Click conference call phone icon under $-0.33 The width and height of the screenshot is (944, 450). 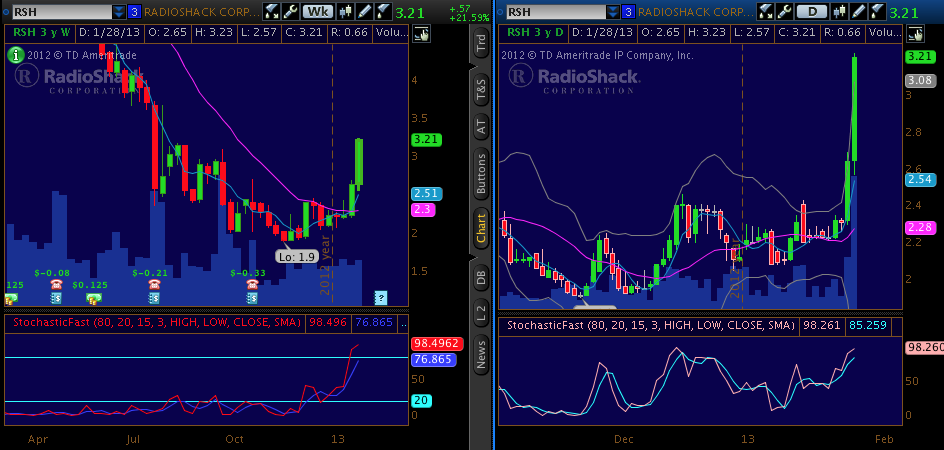coord(252,285)
